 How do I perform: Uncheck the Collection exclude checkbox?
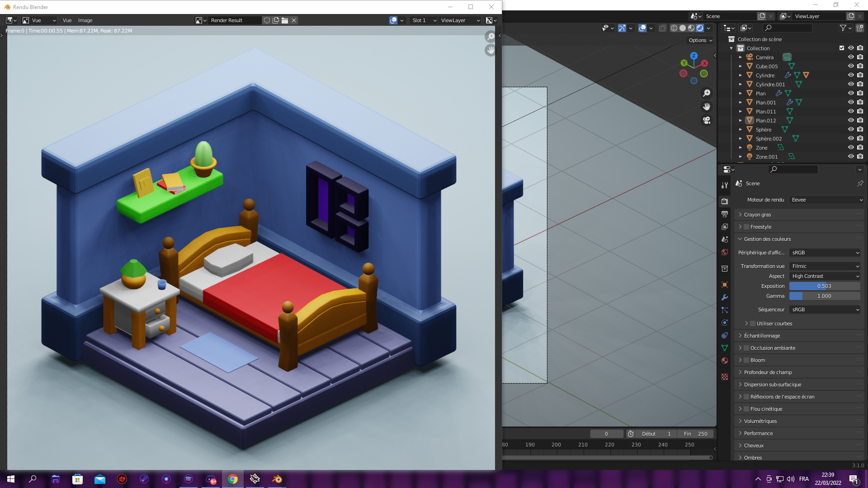pyautogui.click(x=842, y=48)
